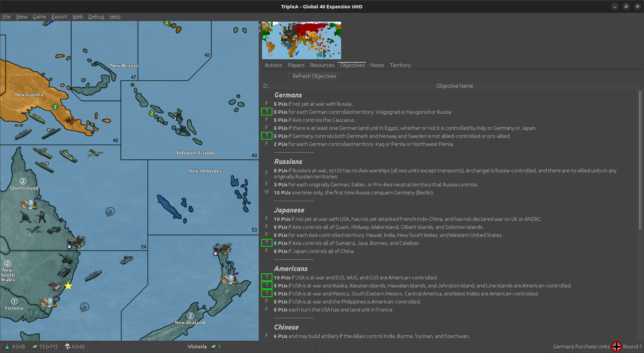Switch to the Territory tab
644x353 pixels.
click(400, 65)
